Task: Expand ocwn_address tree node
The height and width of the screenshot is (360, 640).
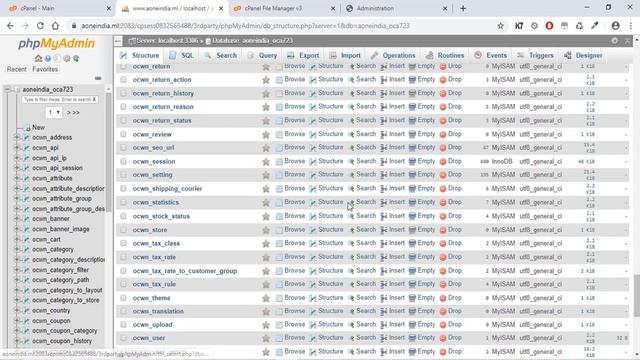Action: 17,138
